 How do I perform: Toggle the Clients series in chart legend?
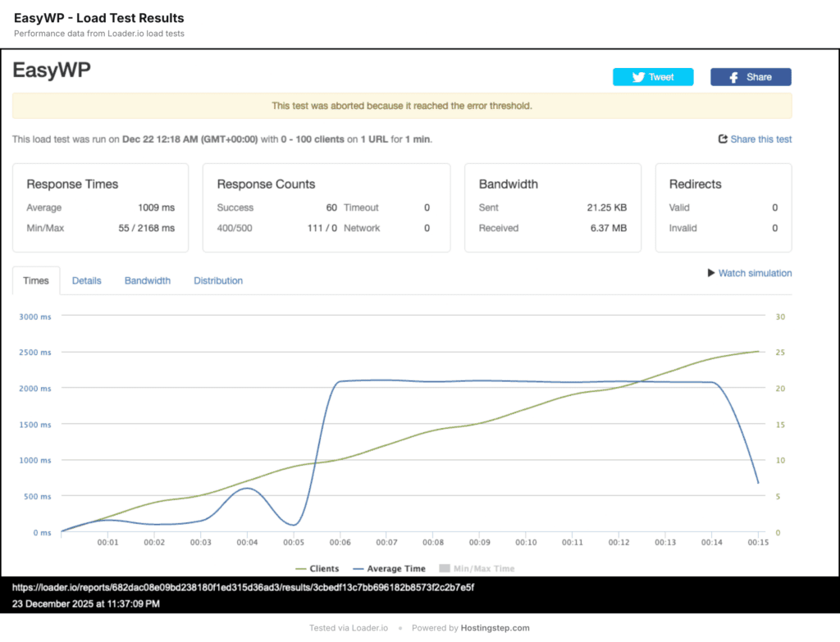(x=324, y=568)
